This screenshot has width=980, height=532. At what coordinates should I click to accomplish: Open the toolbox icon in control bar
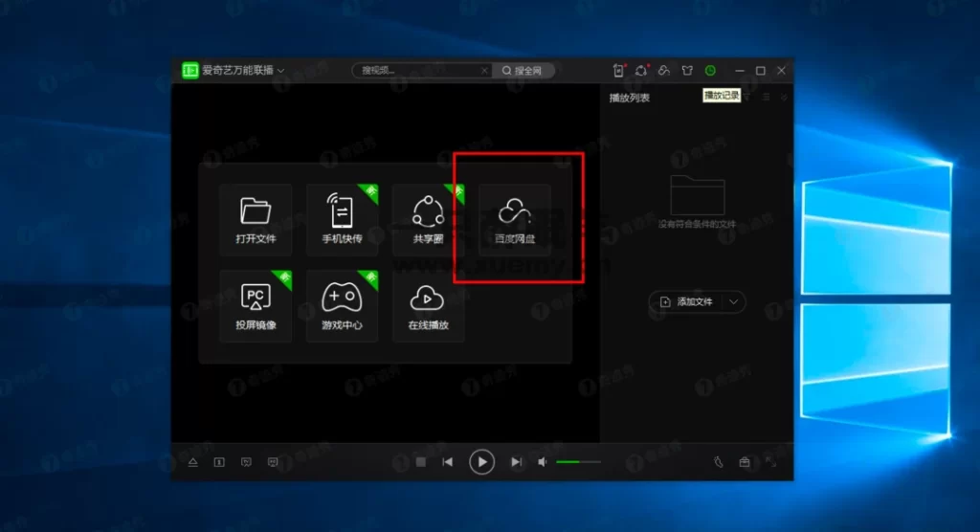point(745,462)
